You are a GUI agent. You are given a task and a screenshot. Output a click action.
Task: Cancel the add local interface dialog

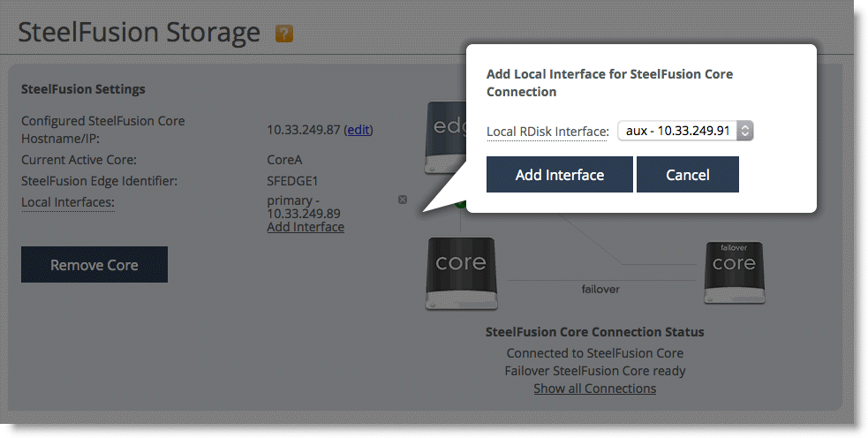[688, 175]
